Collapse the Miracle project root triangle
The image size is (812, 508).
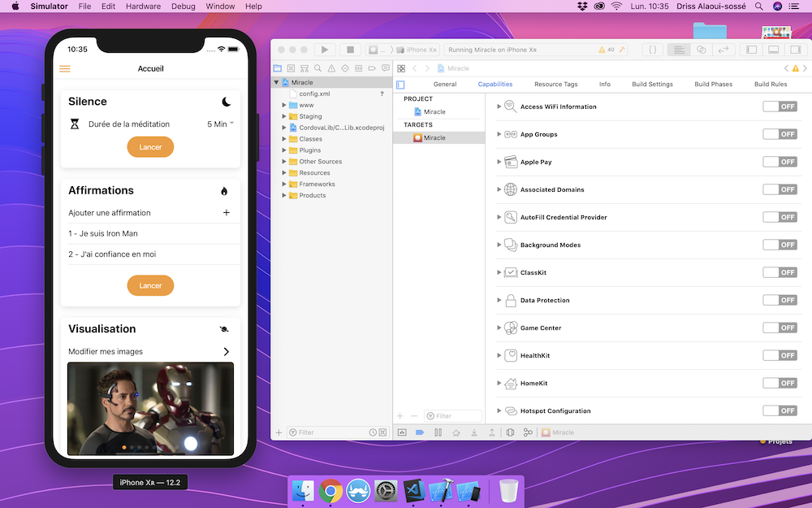tap(277, 82)
